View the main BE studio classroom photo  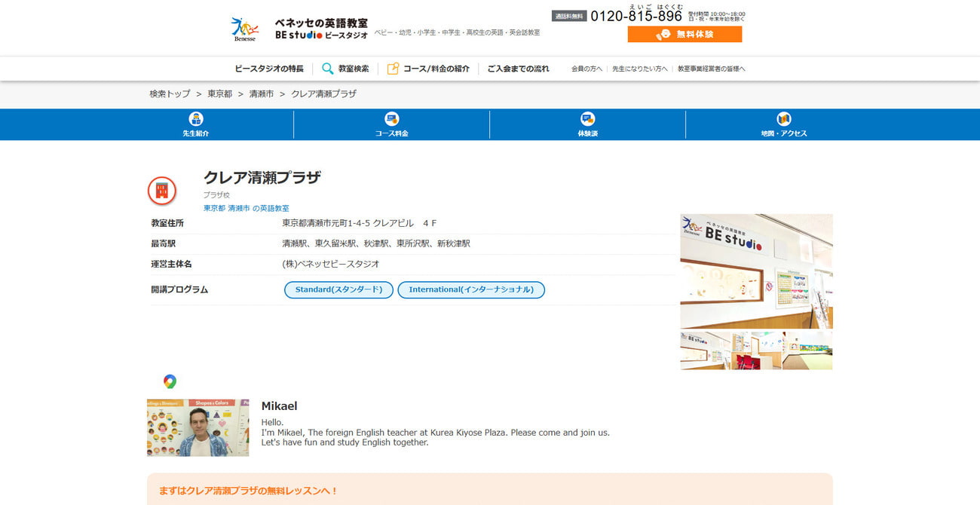pyautogui.click(x=756, y=271)
